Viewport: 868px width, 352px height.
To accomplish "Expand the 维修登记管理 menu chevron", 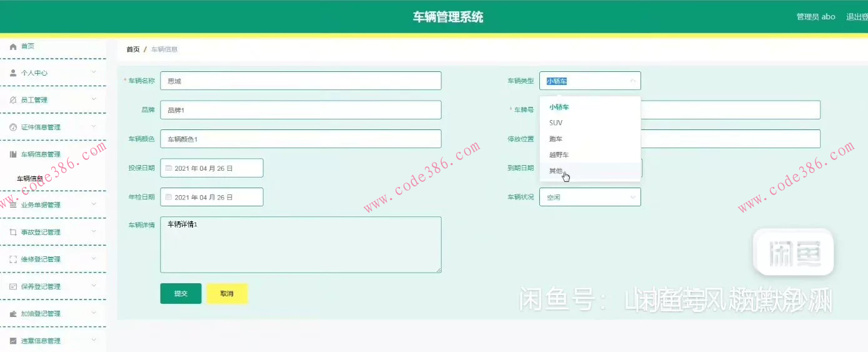I will (x=94, y=258).
